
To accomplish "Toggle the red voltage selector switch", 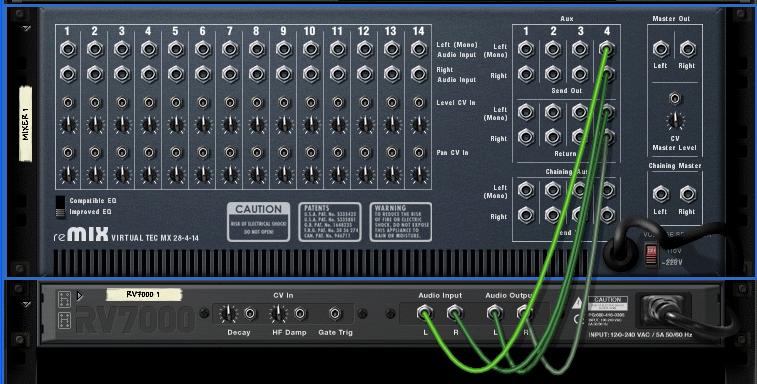I will [x=651, y=254].
